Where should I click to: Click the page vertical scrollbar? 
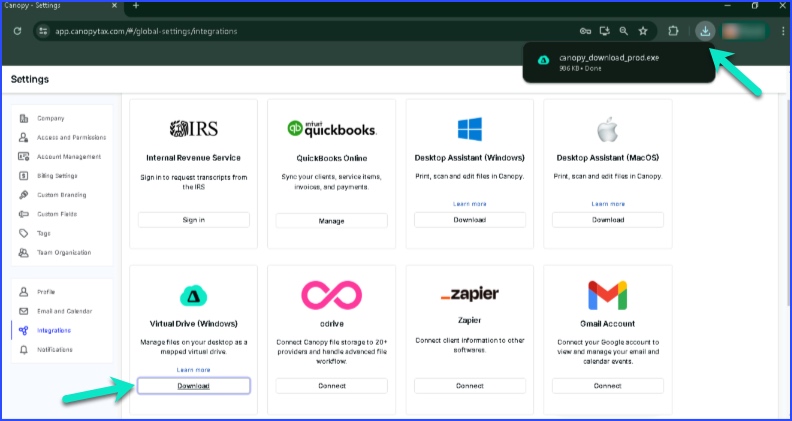coord(789,202)
